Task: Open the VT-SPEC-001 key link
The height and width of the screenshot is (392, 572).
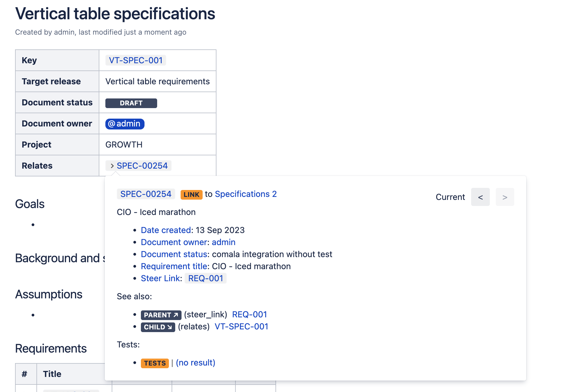Action: [x=135, y=61]
